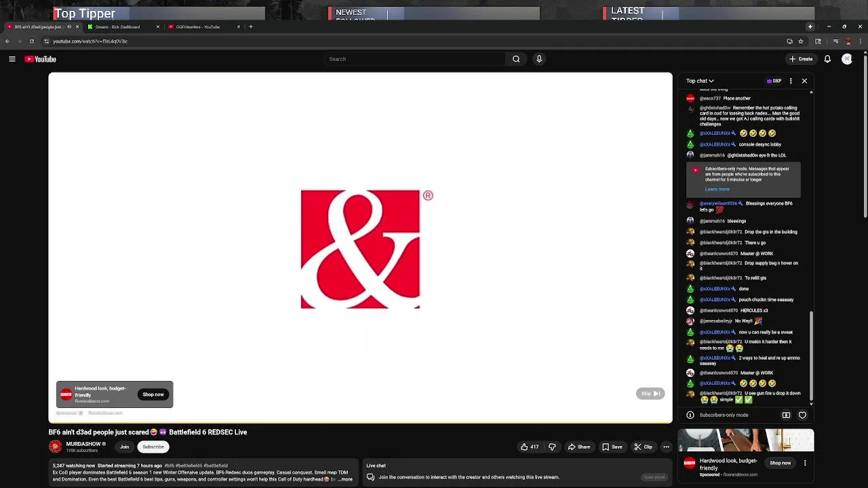Click 'Subscribers-only mode' label at the chat bottom
This screenshot has width=868, height=488.
[724, 415]
